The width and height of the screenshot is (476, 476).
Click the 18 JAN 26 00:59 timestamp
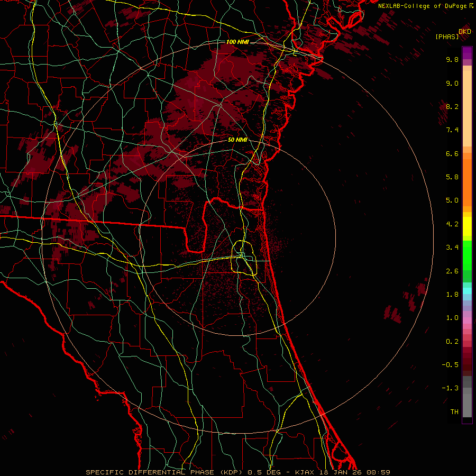coord(354,472)
